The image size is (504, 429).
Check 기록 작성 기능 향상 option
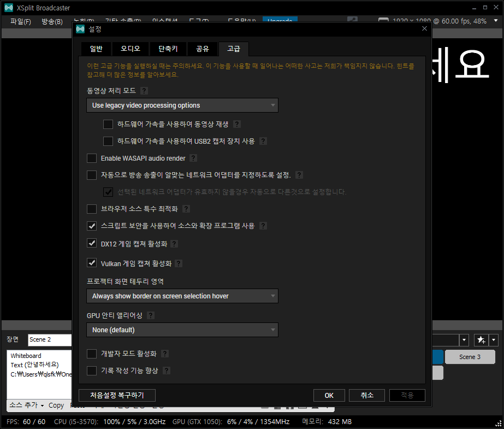click(92, 371)
